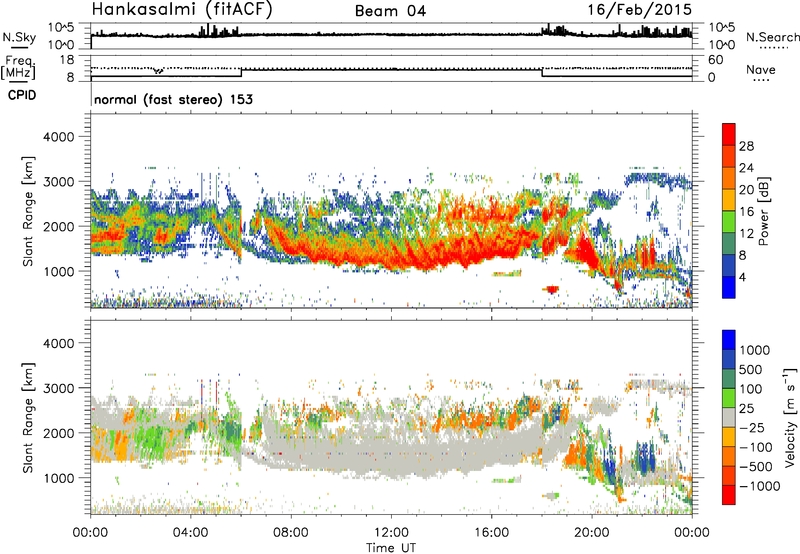Viewport: 800px width, 554px height.
Task: Click the 'Nave' legend label
Action: (x=760, y=70)
